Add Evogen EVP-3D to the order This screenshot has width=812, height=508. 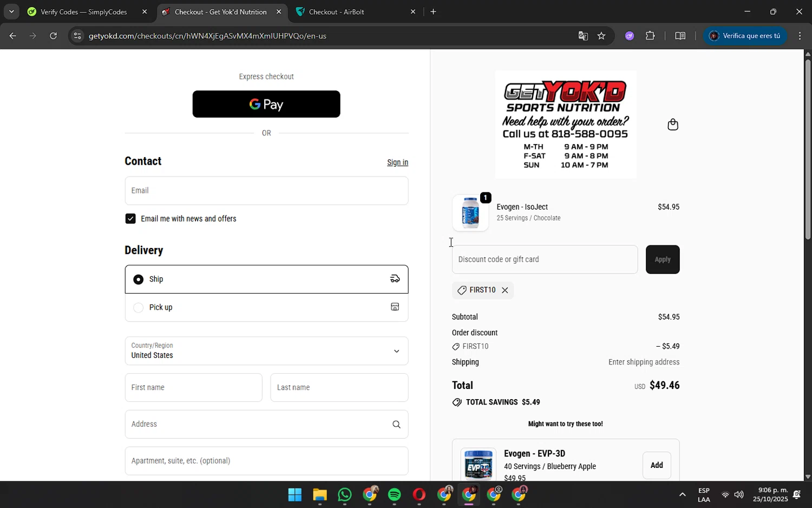coord(657,465)
